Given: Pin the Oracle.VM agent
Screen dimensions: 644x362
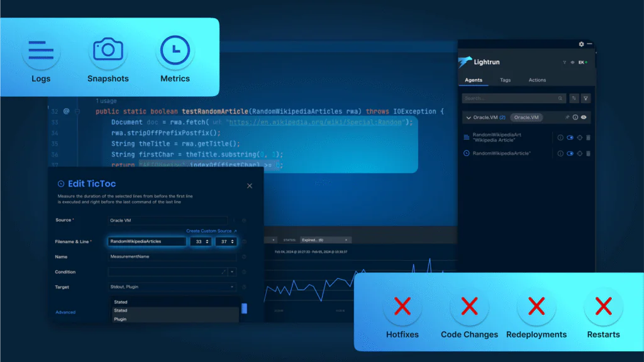Looking at the screenshot, I should (x=567, y=118).
